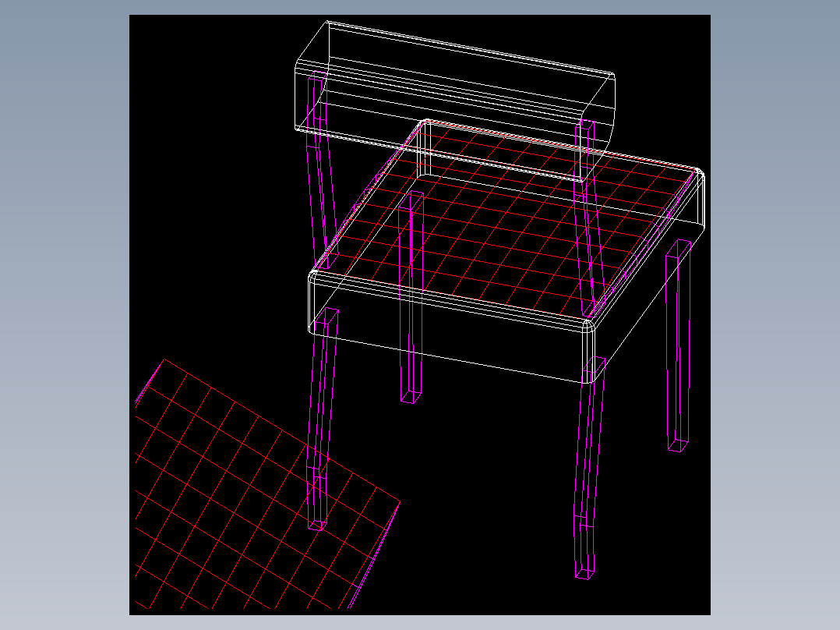Pick the right magenta backrest support post
This screenshot has height=630, width=840.
click(x=589, y=218)
